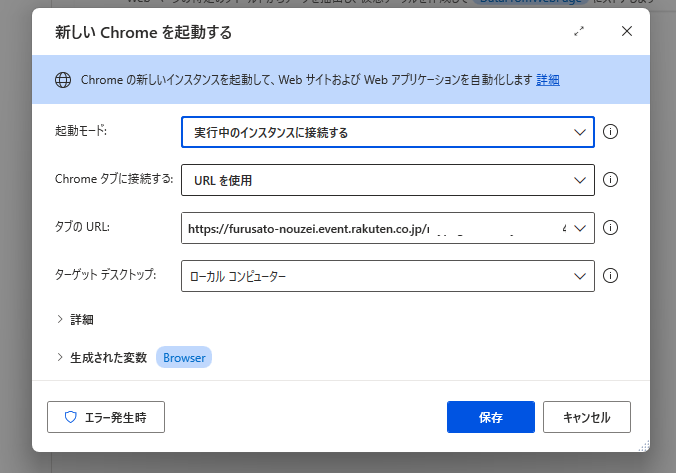Click the expand dialog arrows icon

[x=579, y=31]
